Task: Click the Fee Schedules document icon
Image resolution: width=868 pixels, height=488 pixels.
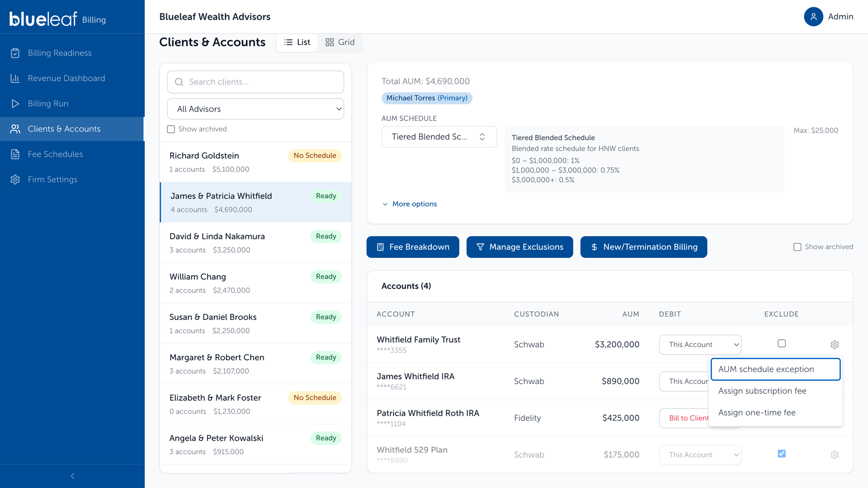Action: click(x=15, y=154)
